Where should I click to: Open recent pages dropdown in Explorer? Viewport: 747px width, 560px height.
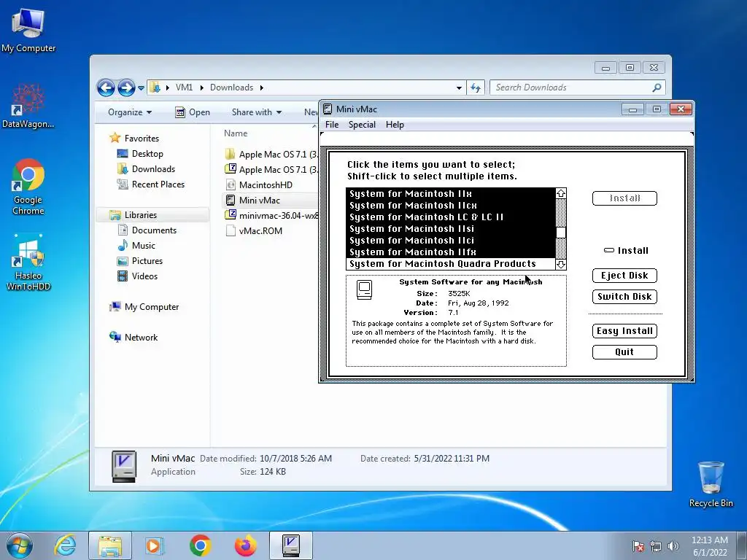(141, 87)
